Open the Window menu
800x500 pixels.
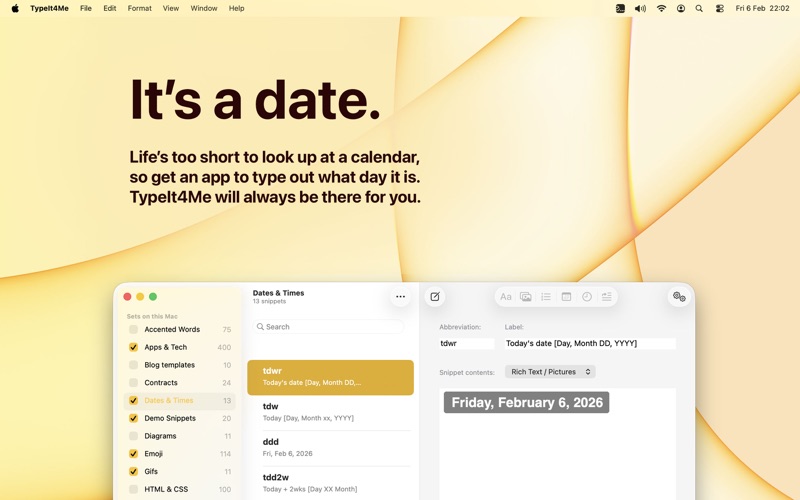pos(204,8)
